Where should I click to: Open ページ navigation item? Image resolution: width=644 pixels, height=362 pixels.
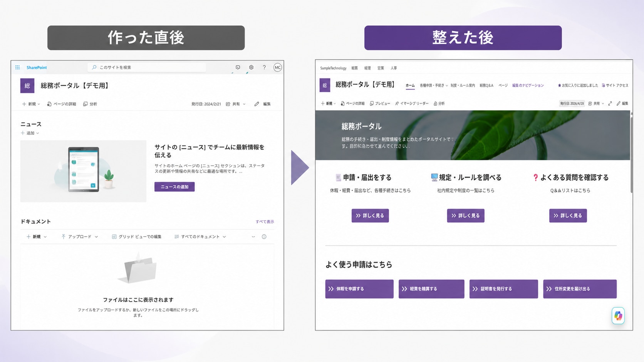(503, 85)
